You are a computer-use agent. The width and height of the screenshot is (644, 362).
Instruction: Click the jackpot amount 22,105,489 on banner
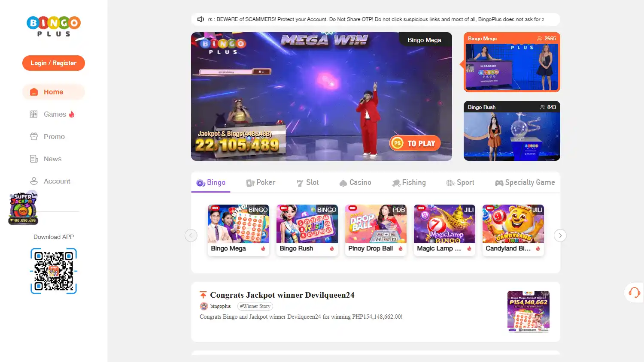[237, 146]
